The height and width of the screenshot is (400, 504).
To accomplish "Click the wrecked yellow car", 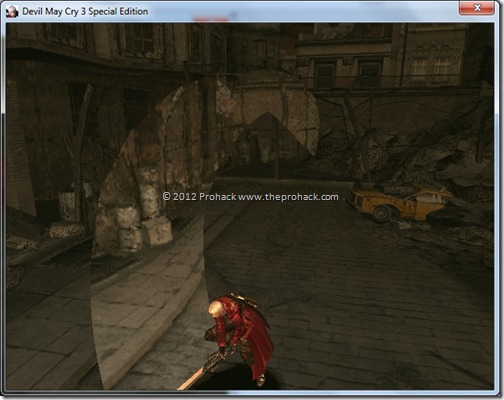I will coord(401,205).
